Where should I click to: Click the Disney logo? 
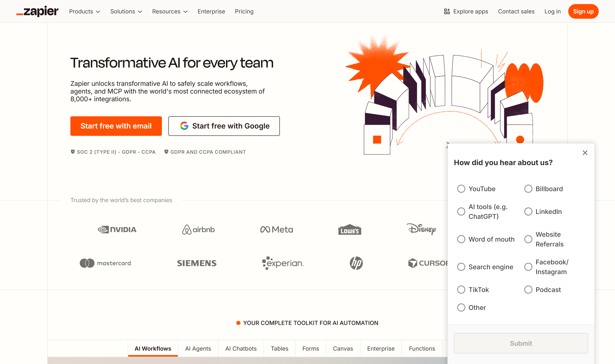tap(421, 230)
